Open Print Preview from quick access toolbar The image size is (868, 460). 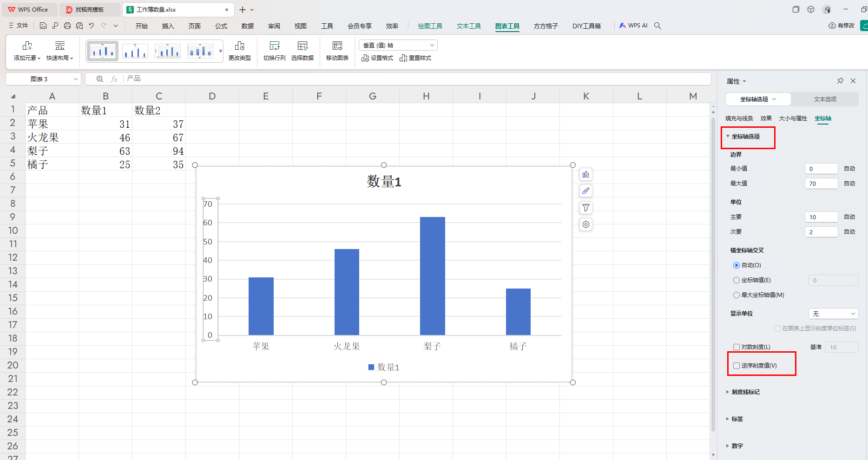79,26
